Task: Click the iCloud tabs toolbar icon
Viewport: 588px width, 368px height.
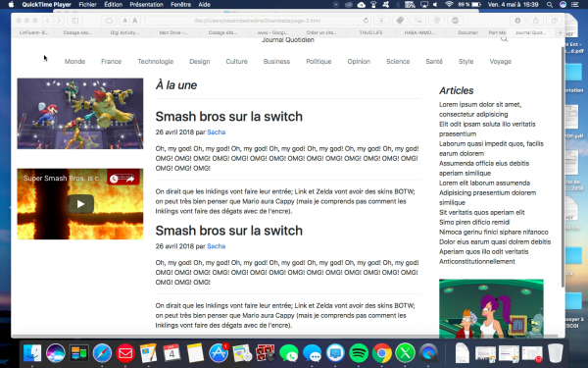Action: pos(109,21)
